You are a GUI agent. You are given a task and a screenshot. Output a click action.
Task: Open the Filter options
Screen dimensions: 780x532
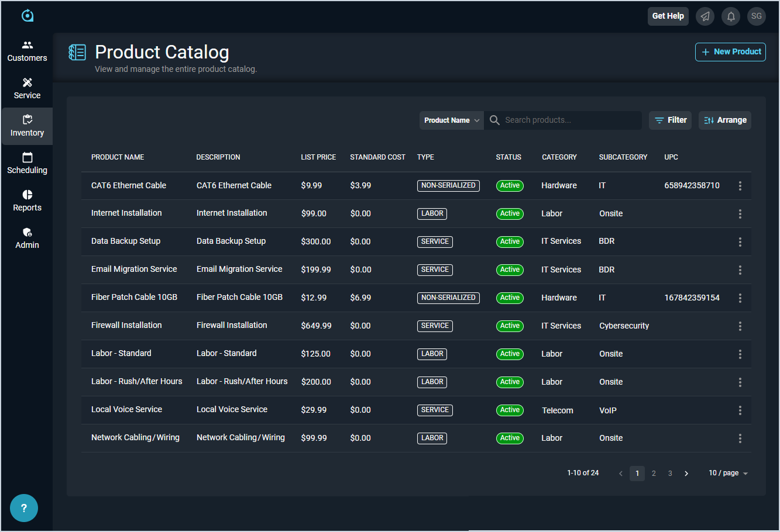point(671,120)
